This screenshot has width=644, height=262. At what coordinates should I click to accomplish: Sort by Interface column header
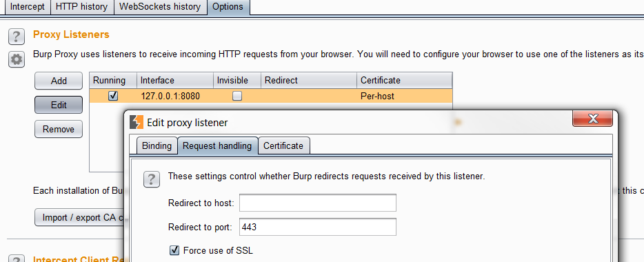(x=175, y=81)
